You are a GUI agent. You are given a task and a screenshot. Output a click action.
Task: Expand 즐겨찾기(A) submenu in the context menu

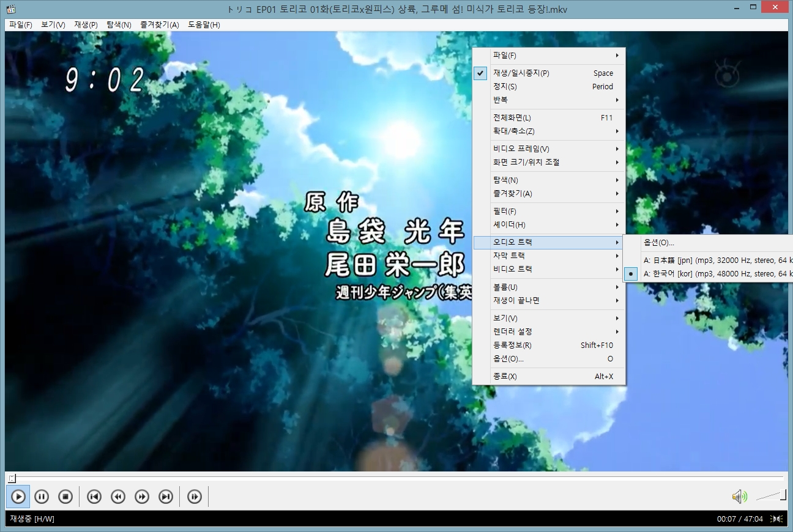(x=549, y=193)
